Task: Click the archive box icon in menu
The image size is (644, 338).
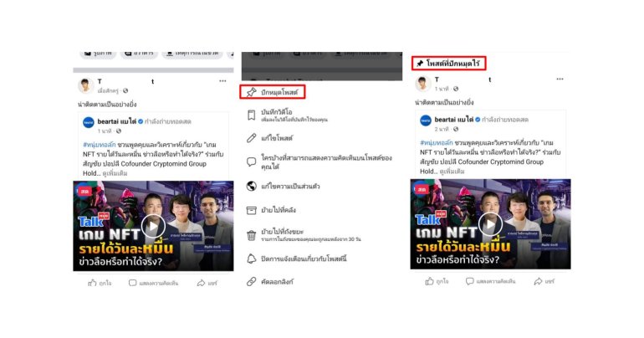Action: 251,209
